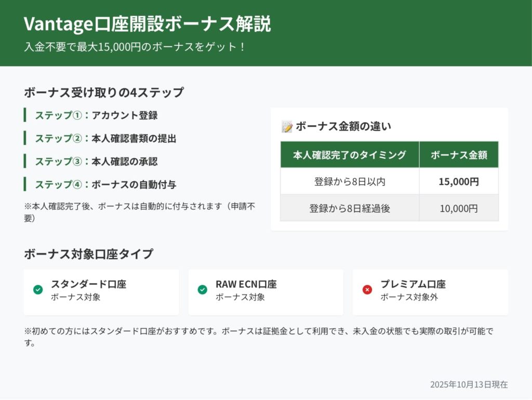Select ステップ②：本人確認書類の提出 step

[105, 138]
